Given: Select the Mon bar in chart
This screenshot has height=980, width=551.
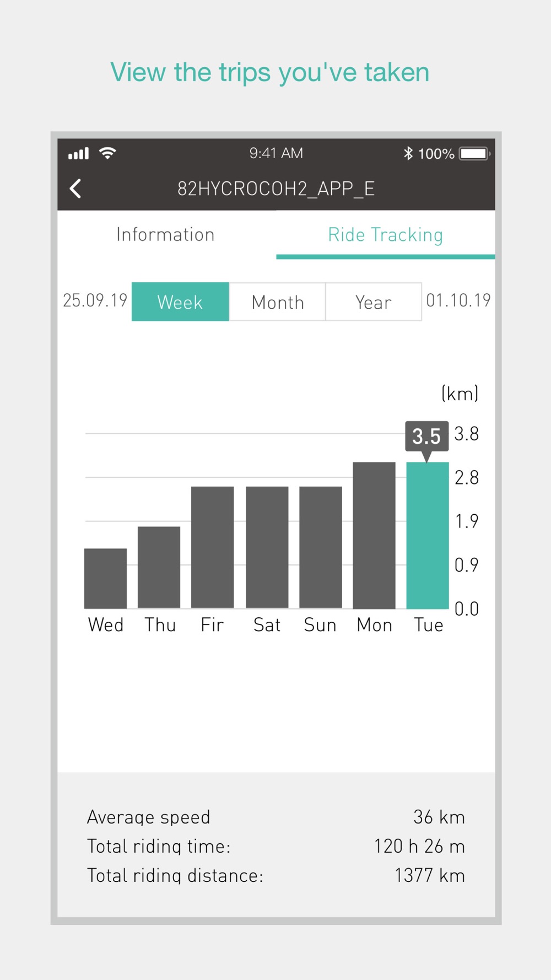Looking at the screenshot, I should 374,535.
